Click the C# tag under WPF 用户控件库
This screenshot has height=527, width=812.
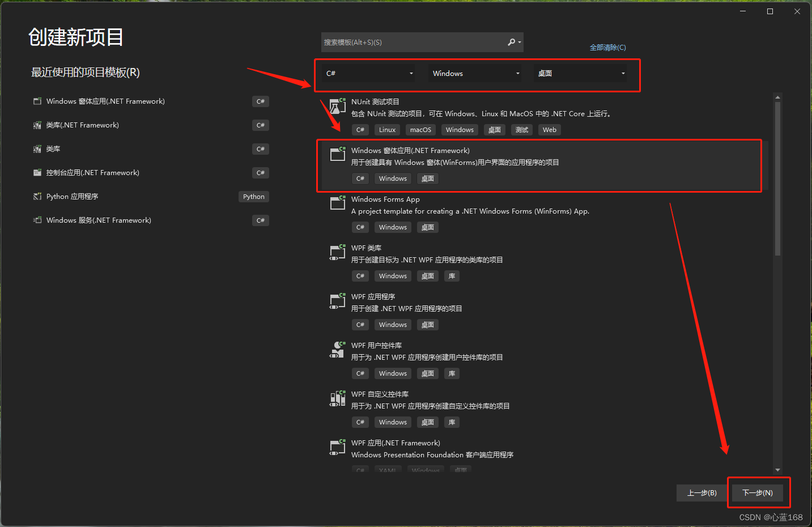point(360,373)
